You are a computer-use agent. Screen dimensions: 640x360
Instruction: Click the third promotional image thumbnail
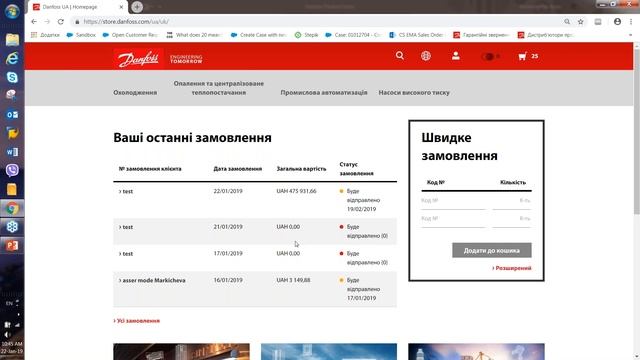[x=476, y=351]
